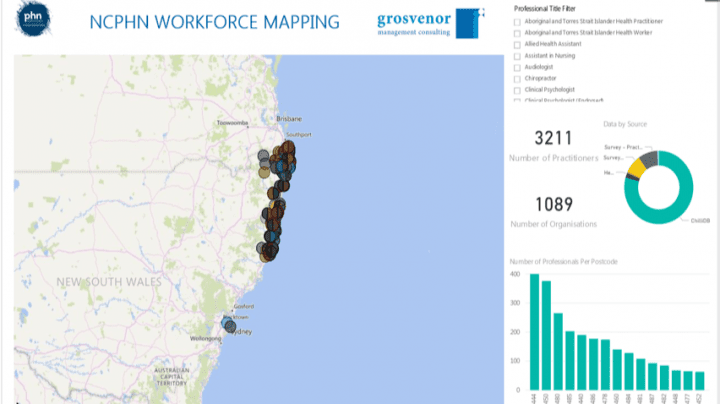Check Aboriginal and Torres Strait Islander Health Practitioner
The height and width of the screenshot is (404, 720).
point(516,21)
